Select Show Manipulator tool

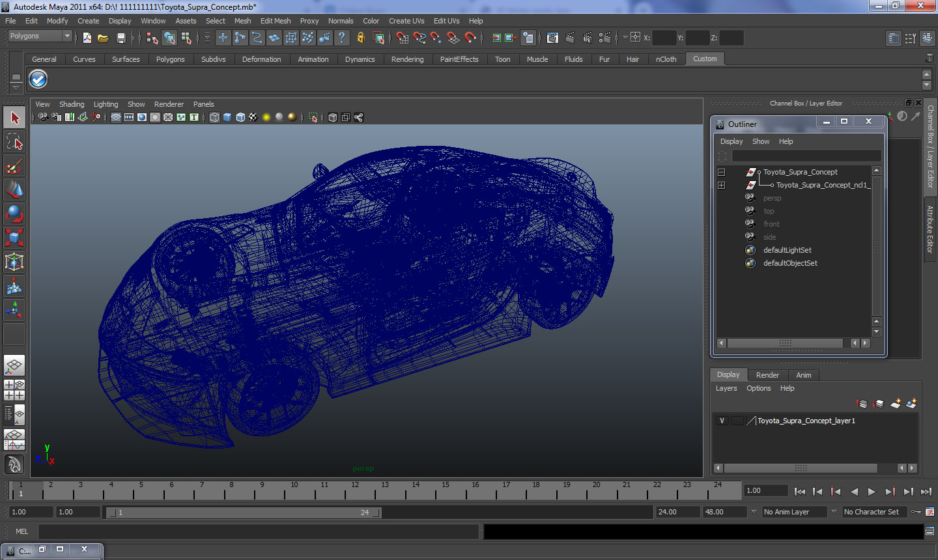14,310
